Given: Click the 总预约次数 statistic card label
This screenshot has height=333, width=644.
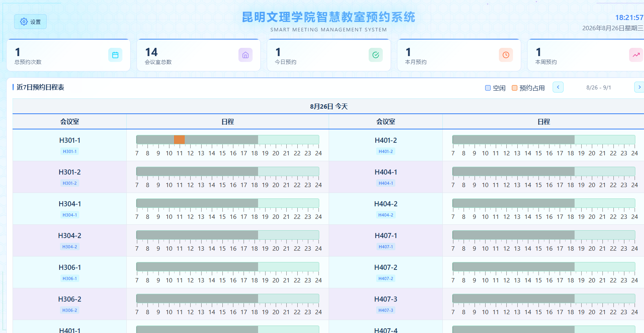Looking at the screenshot, I should [x=28, y=62].
